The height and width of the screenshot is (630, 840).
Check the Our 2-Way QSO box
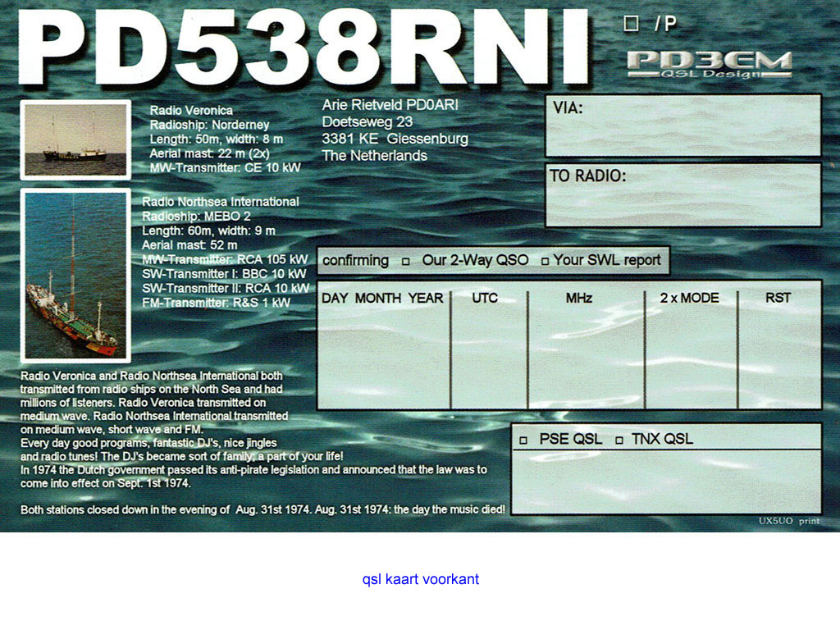[x=405, y=262]
